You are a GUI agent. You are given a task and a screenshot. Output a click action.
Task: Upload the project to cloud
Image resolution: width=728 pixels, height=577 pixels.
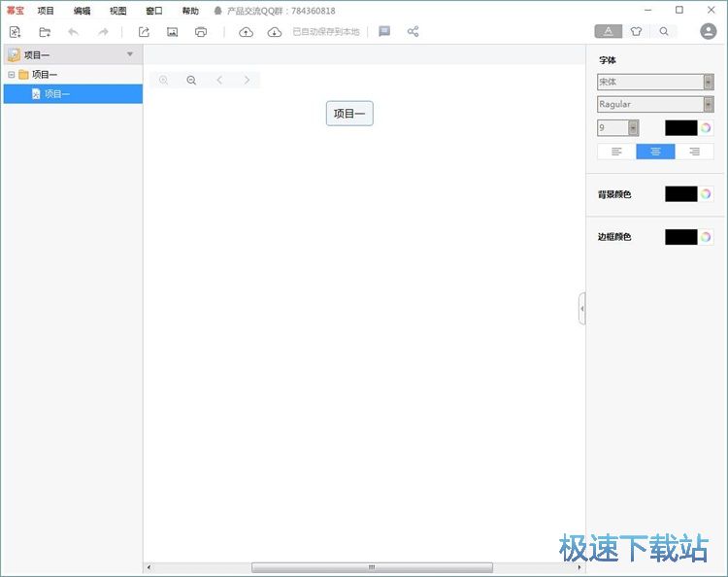click(x=247, y=32)
